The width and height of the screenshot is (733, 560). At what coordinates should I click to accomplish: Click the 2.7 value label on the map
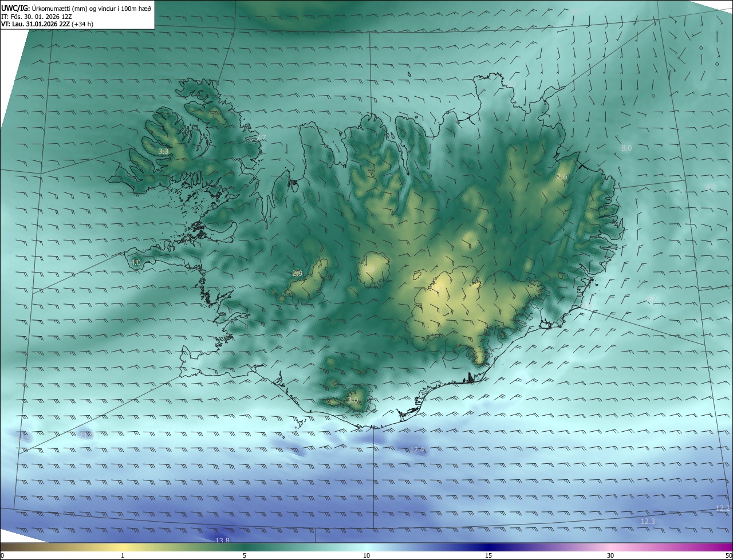[261, 137]
